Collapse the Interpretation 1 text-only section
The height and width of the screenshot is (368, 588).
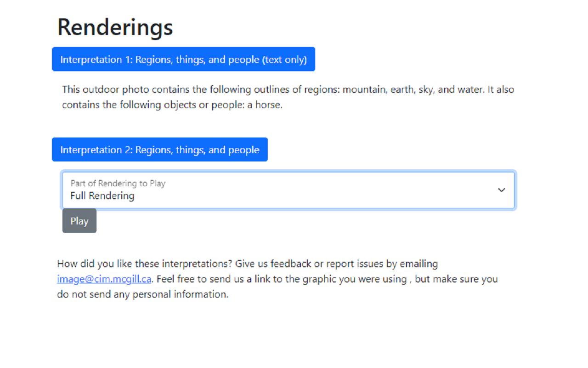point(183,59)
